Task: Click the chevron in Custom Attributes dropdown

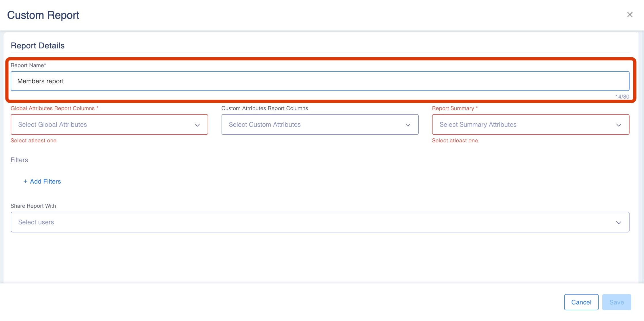Action: coord(408,125)
